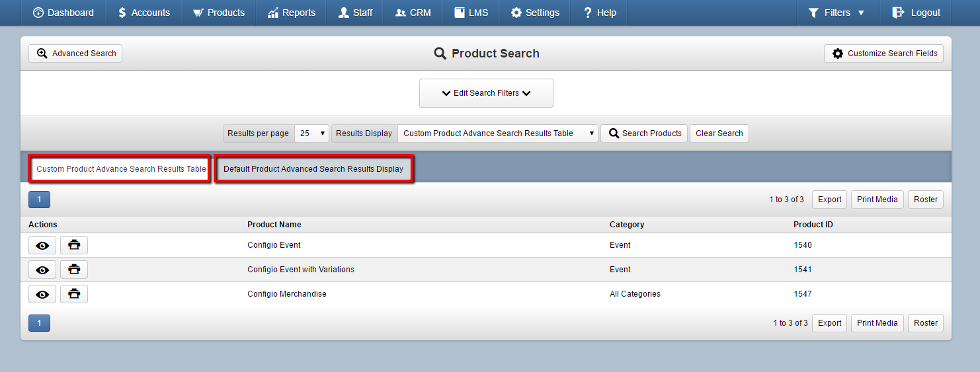View the Configio Merchandise eye icon
Screen dimensions: 980x372
42,294
